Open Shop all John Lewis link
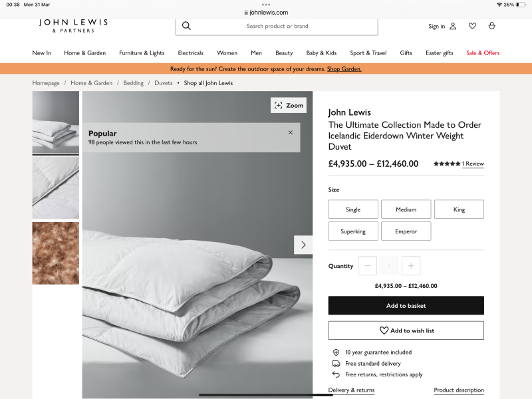The image size is (532, 399). [208, 82]
